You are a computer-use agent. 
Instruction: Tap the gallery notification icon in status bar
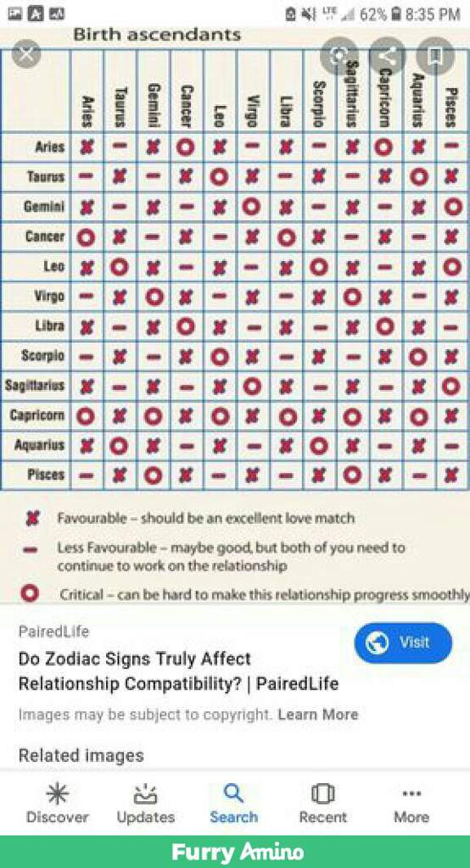click(14, 14)
